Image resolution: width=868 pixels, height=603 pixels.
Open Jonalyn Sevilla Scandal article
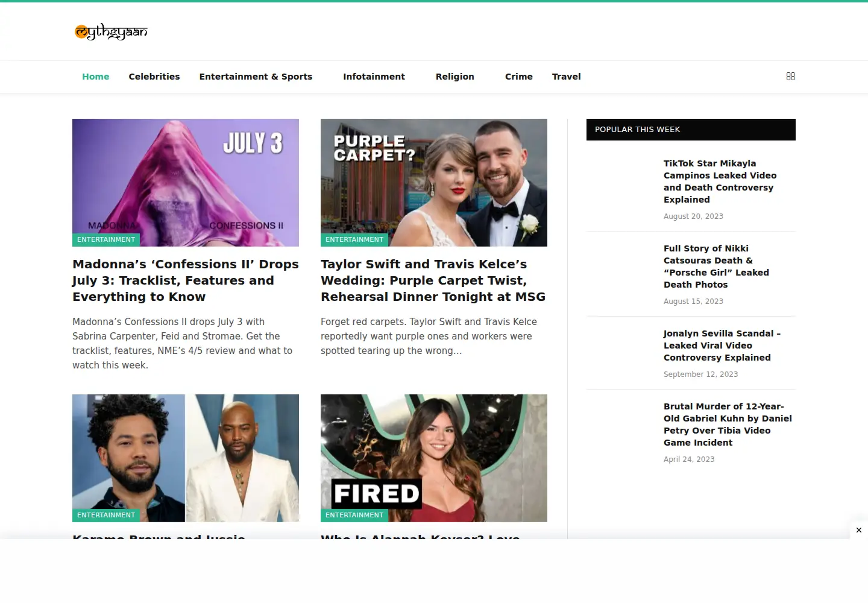click(722, 346)
